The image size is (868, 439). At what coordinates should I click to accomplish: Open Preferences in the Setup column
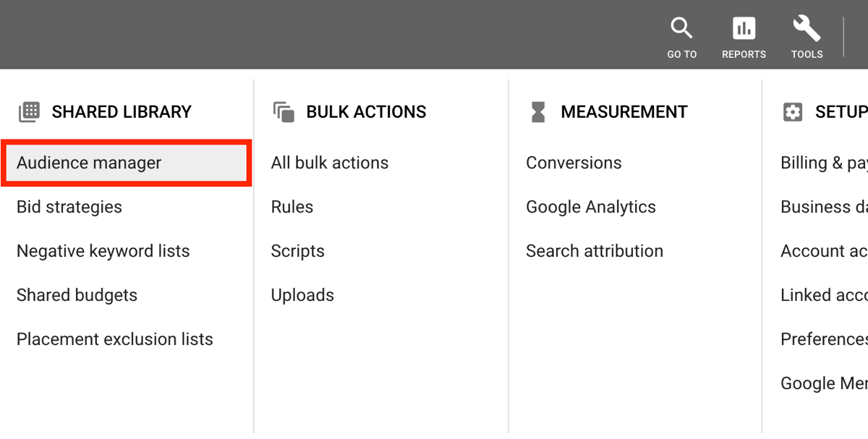[824, 339]
